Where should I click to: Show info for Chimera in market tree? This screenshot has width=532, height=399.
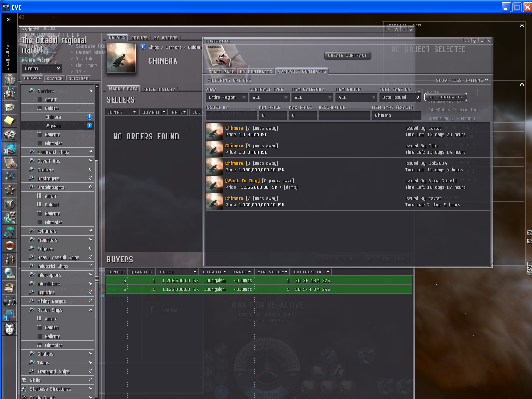pyautogui.click(x=90, y=117)
